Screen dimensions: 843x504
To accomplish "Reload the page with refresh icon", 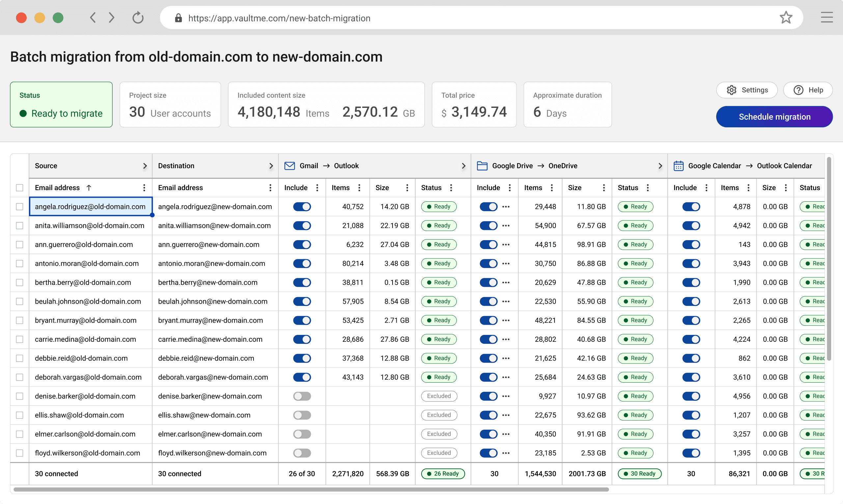I will click(x=138, y=18).
